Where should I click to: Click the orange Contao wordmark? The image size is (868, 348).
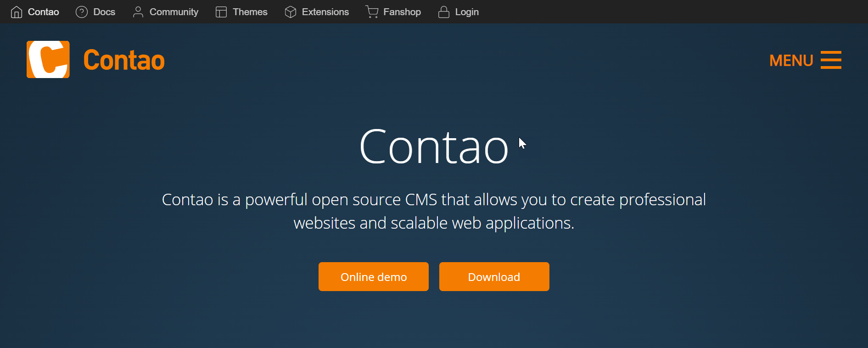coord(124,60)
